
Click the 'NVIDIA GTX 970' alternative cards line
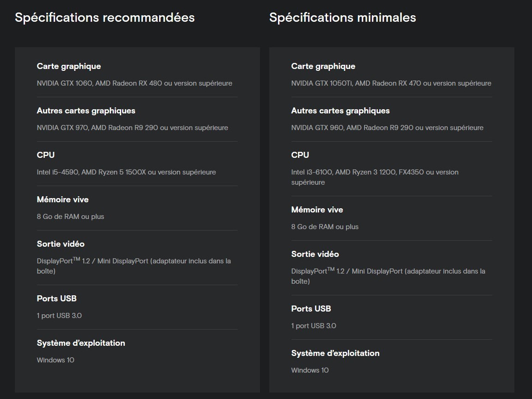coord(132,128)
